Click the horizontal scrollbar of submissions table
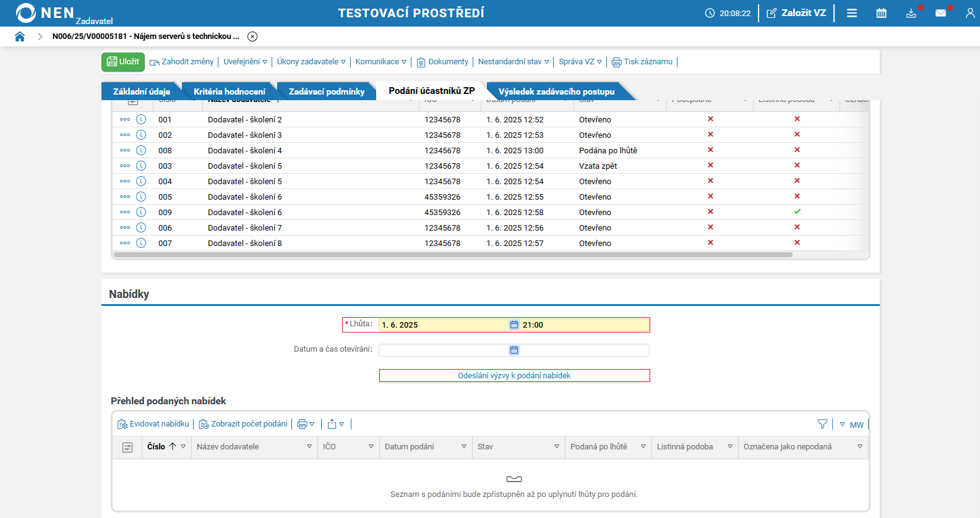Viewport: 980px width, 518px height. point(453,255)
